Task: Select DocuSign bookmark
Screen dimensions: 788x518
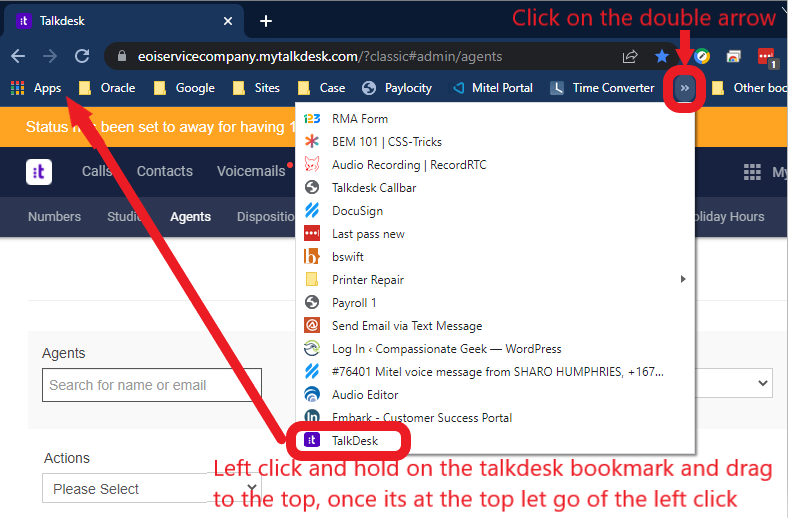Action: pyautogui.click(x=495, y=211)
